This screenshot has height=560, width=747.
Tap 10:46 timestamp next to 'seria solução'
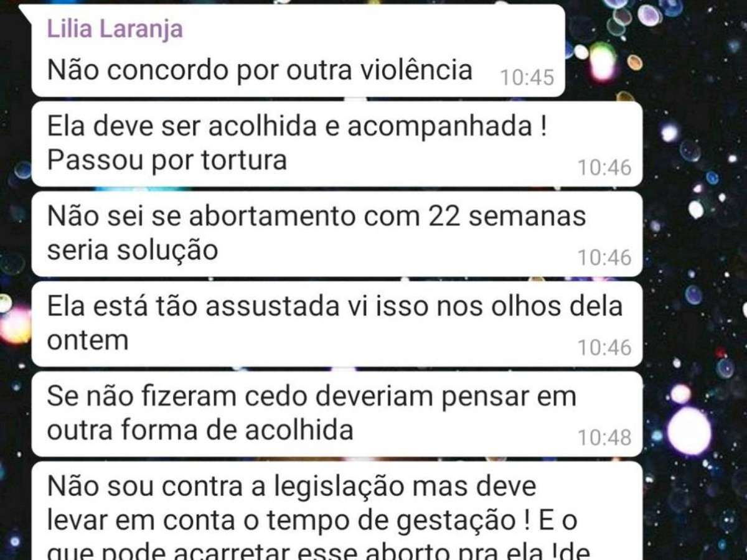click(x=604, y=257)
